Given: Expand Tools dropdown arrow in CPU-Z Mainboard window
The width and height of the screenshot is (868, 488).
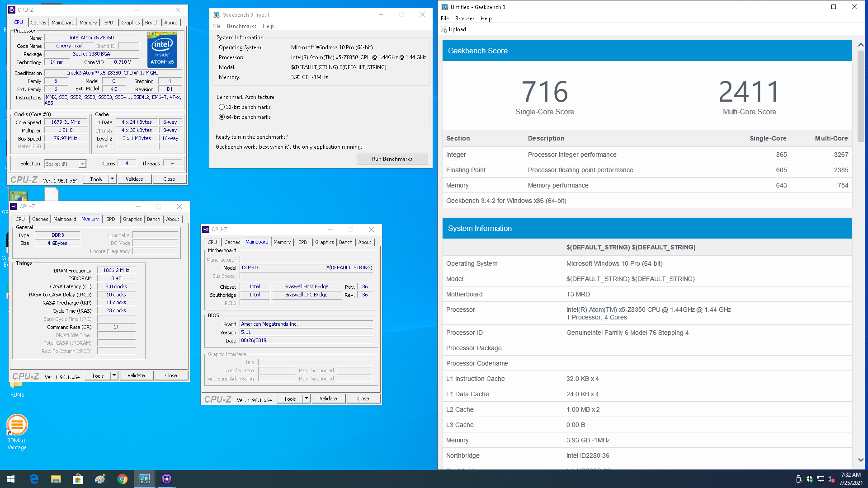Looking at the screenshot, I should point(307,399).
